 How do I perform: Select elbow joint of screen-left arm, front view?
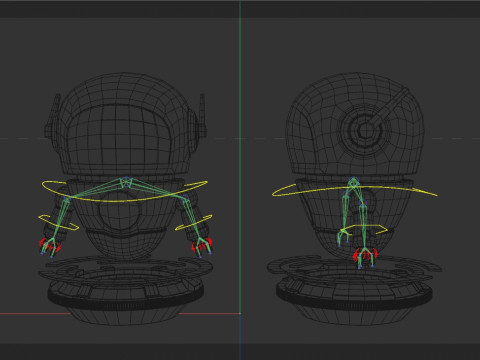point(66,200)
